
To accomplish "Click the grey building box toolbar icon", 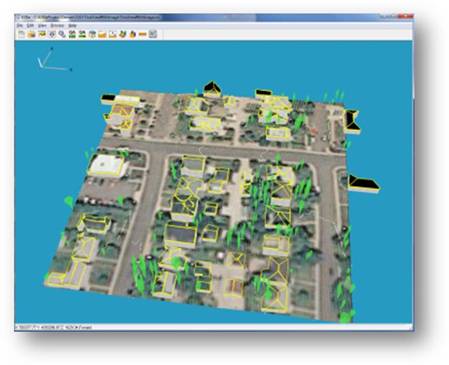I will click(x=92, y=34).
